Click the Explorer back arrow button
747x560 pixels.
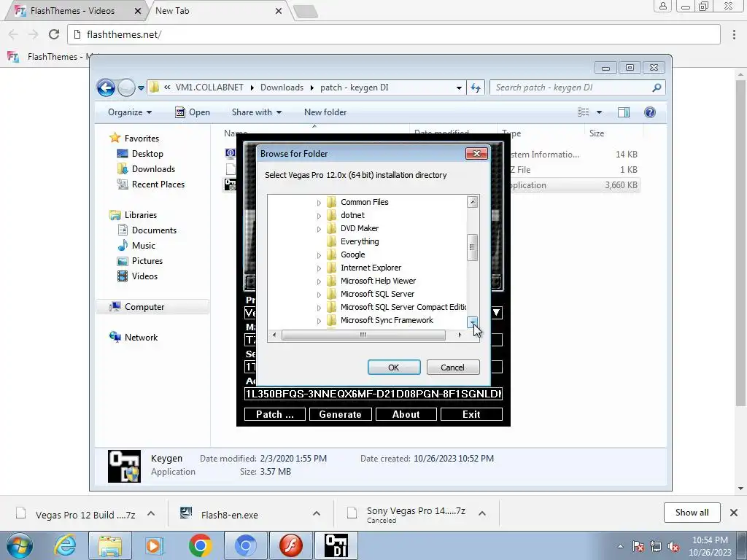106,87
